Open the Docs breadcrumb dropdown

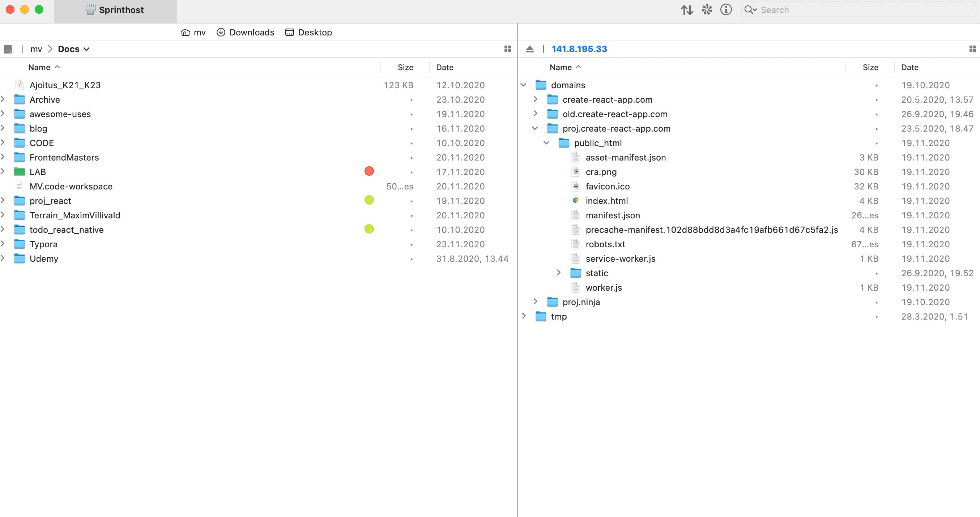tap(73, 49)
